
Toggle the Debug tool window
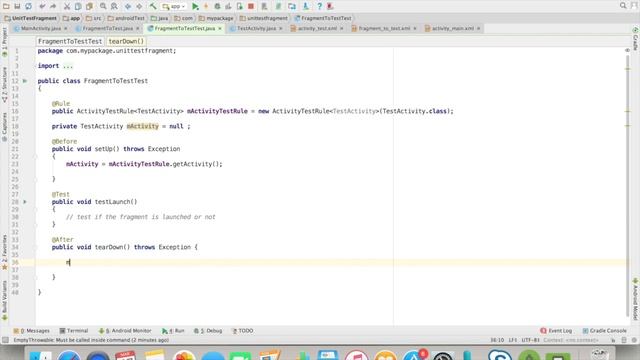[x=208, y=331]
